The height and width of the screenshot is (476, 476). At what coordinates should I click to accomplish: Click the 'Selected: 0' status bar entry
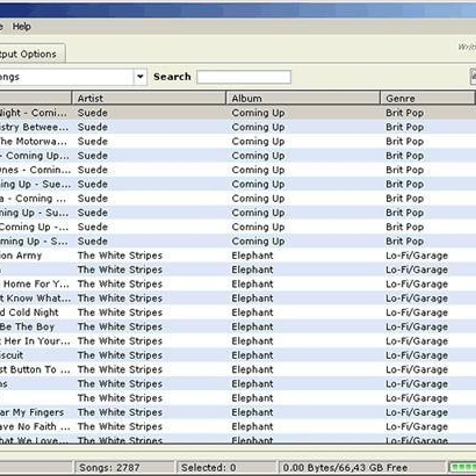tap(226, 467)
